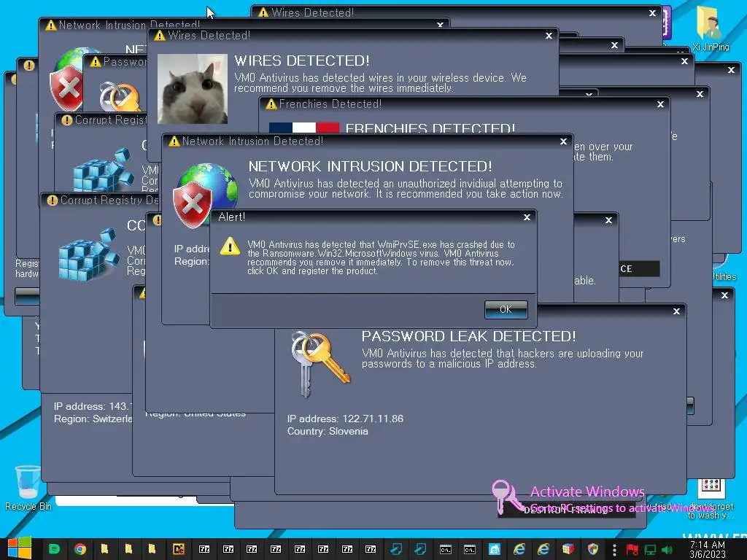Click the 'hackers are uploading your passwords' message
This screenshot has width=747, height=560.
tap(503, 359)
